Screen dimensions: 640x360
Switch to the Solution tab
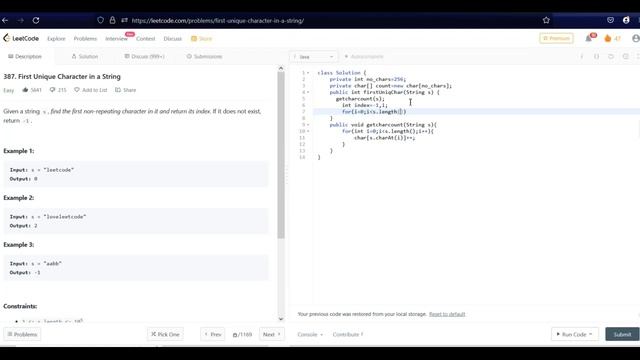85,56
